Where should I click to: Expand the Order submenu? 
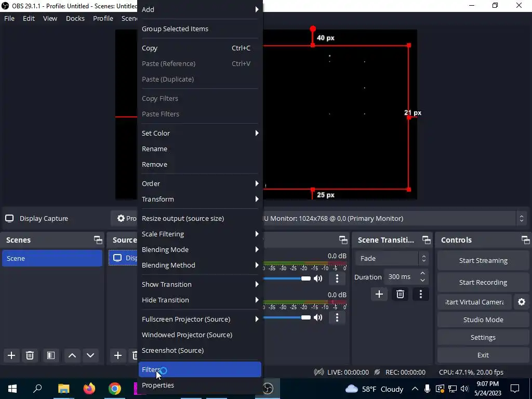click(x=200, y=183)
